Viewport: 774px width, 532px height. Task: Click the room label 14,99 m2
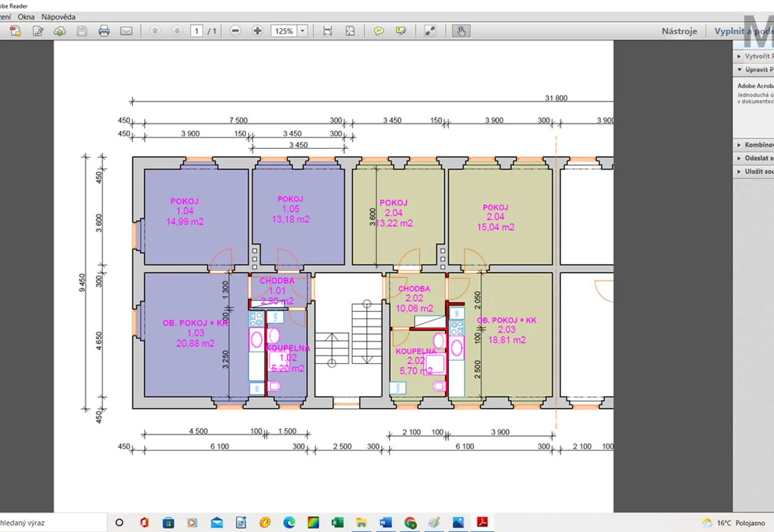(x=184, y=222)
